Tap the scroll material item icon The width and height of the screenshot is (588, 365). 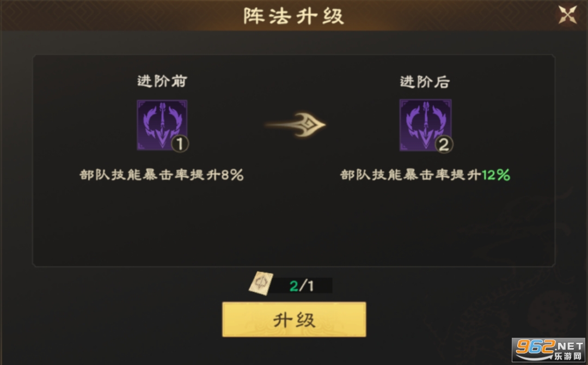[261, 284]
